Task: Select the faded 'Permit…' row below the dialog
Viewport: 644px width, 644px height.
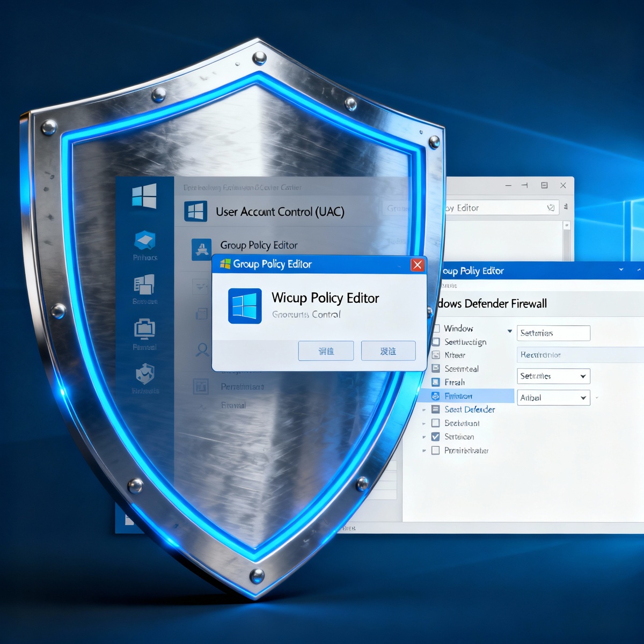Action: [x=243, y=386]
